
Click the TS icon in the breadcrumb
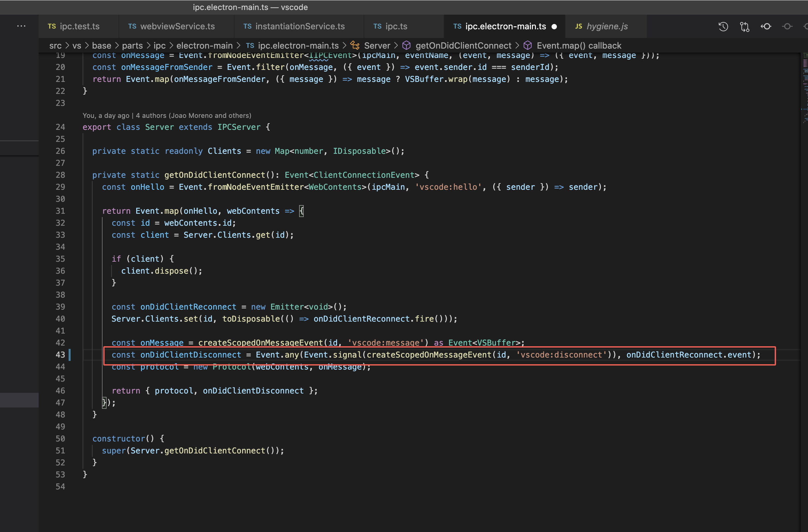click(250, 46)
